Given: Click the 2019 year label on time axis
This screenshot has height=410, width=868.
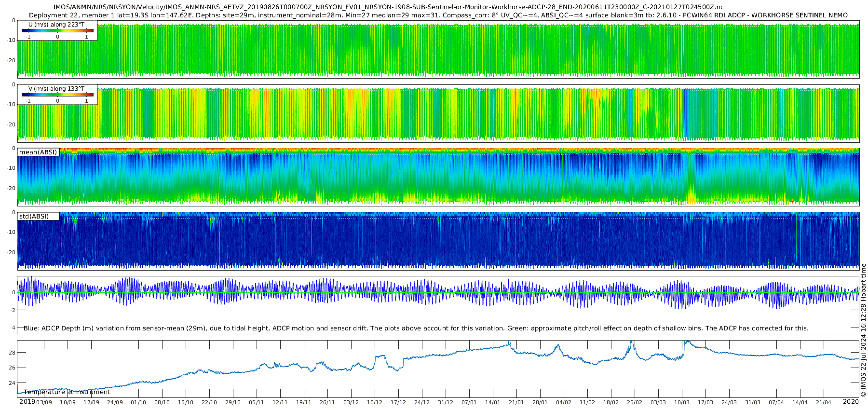Looking at the screenshot, I should pyautogui.click(x=27, y=402).
